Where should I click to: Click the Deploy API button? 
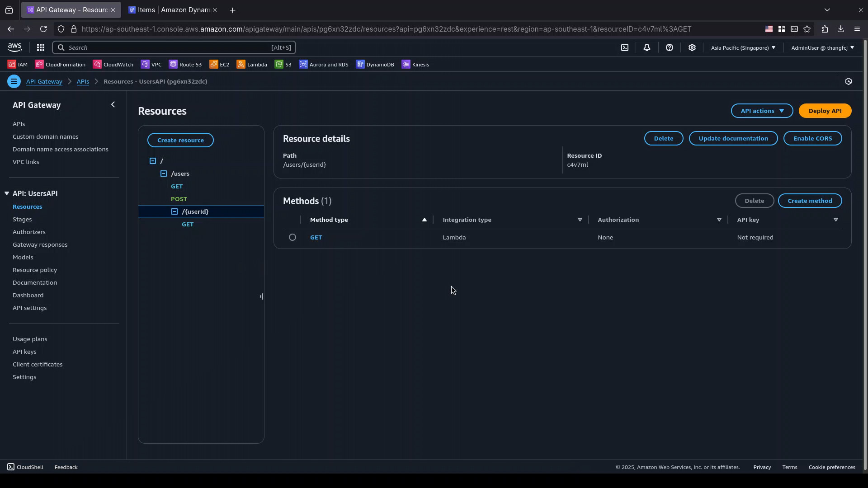(825, 111)
